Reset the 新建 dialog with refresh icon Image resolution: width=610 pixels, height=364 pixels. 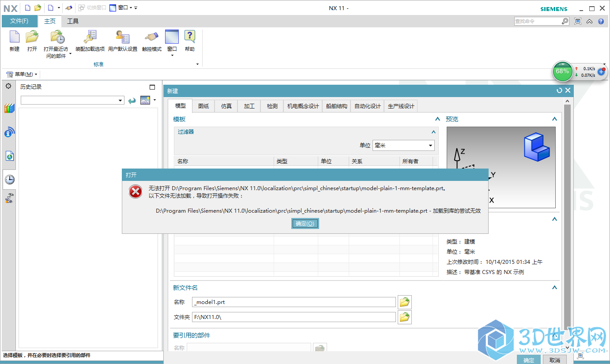pyautogui.click(x=559, y=90)
